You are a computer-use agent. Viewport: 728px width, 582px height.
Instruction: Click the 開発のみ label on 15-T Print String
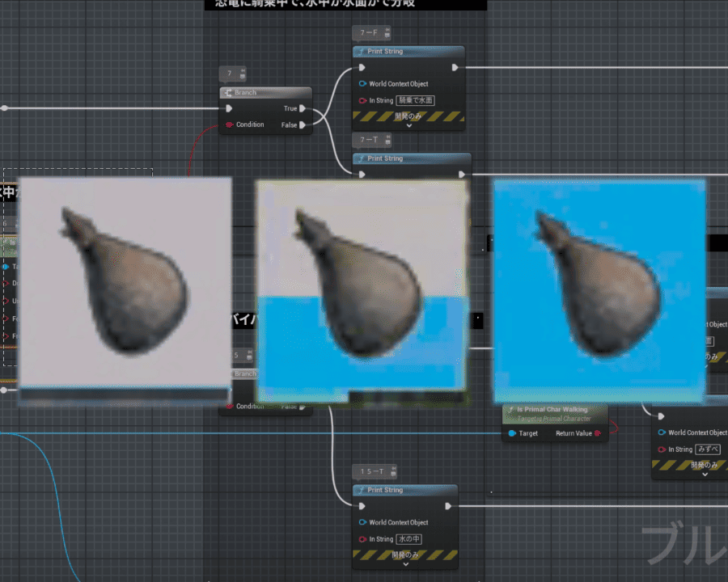tap(405, 555)
